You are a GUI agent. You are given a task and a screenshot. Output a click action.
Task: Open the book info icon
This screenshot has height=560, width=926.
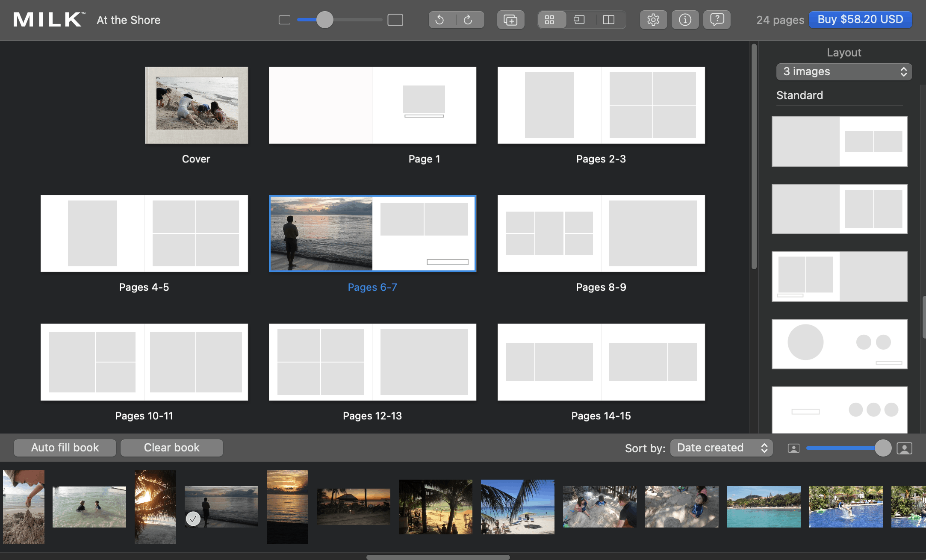(685, 20)
